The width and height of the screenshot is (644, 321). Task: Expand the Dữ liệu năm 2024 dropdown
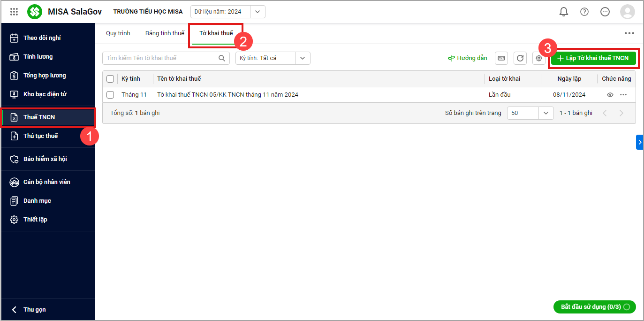click(258, 12)
